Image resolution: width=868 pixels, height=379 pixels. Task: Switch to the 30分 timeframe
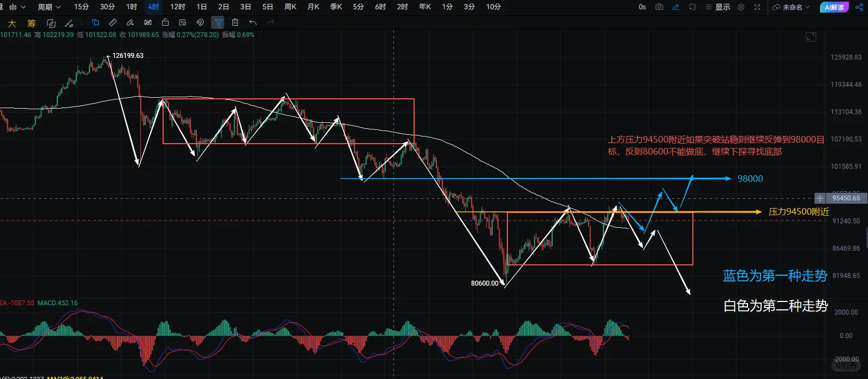click(107, 7)
